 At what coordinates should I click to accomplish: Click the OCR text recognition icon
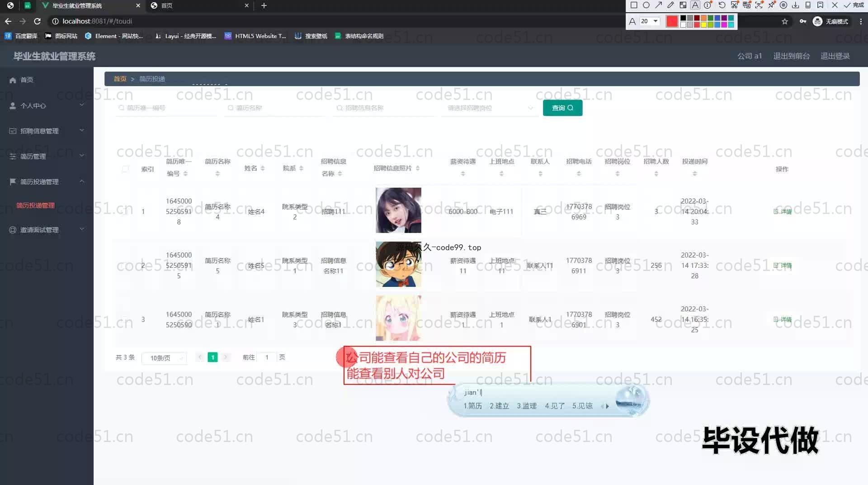point(759,5)
